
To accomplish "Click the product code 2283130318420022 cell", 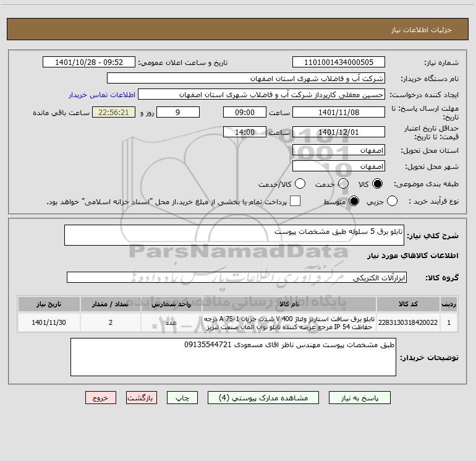I will coord(408,322).
